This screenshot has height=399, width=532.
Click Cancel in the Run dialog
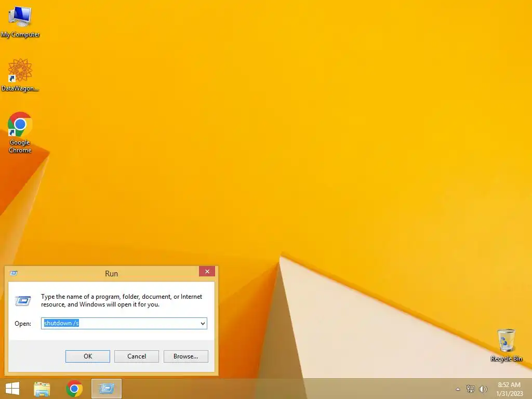click(137, 356)
